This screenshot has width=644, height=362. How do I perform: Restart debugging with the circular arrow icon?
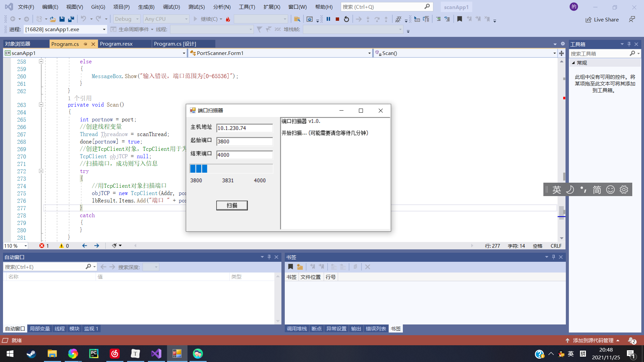click(346, 19)
